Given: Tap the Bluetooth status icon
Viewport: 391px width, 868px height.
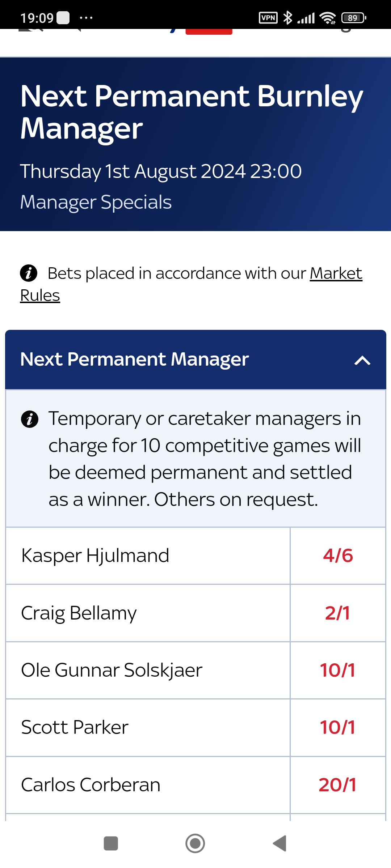Looking at the screenshot, I should tap(288, 18).
